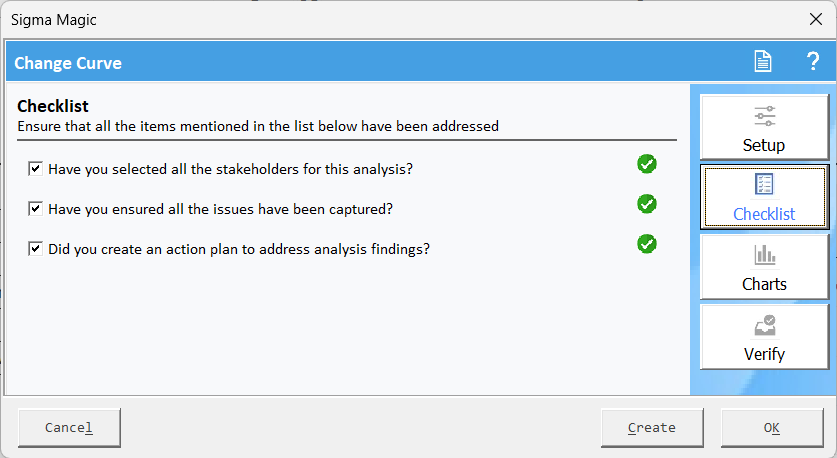Open the Charts bar graph icon
The width and height of the screenshot is (837, 458).
764,254
